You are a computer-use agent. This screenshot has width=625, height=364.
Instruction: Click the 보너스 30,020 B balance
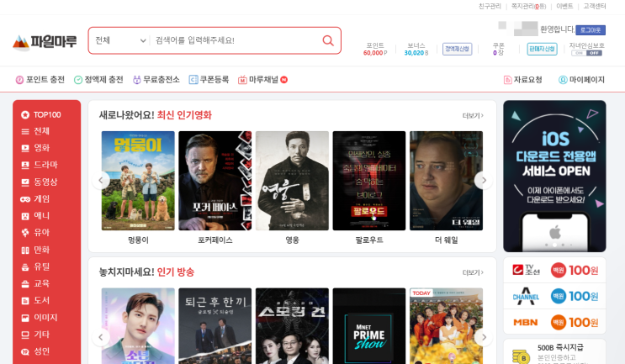(416, 49)
